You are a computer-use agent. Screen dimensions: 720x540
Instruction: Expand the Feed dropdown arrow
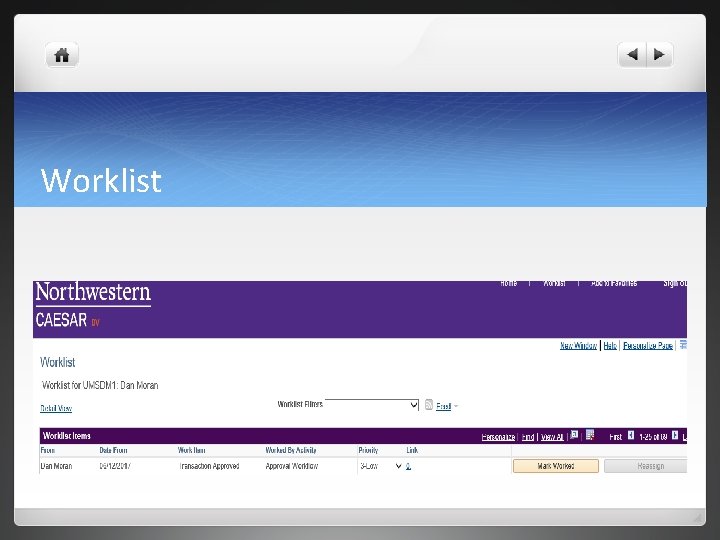click(456, 406)
